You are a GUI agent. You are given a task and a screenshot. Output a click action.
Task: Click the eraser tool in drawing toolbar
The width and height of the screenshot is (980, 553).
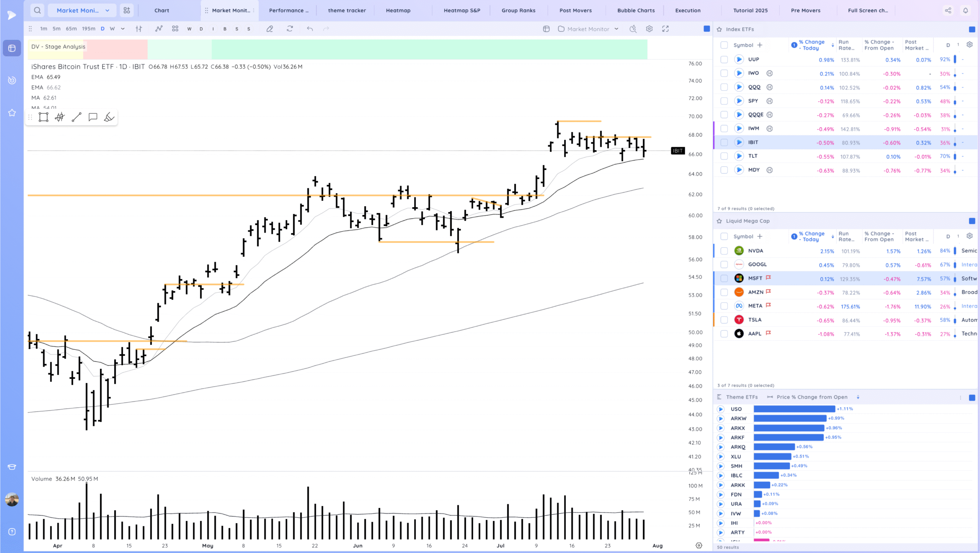click(x=109, y=117)
